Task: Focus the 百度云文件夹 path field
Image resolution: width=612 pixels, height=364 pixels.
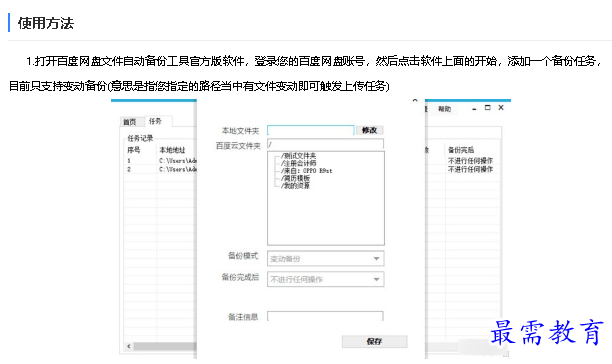Action: coord(325,144)
